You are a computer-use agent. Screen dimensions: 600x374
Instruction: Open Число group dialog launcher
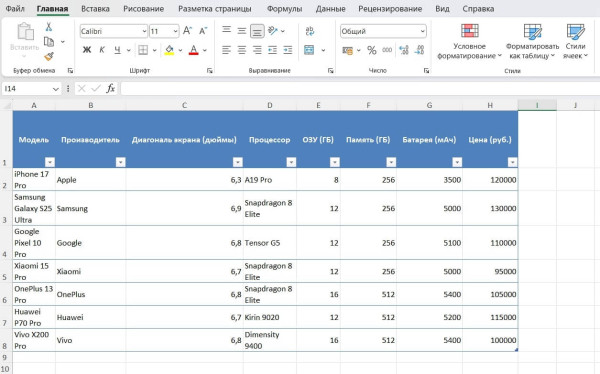[426, 70]
